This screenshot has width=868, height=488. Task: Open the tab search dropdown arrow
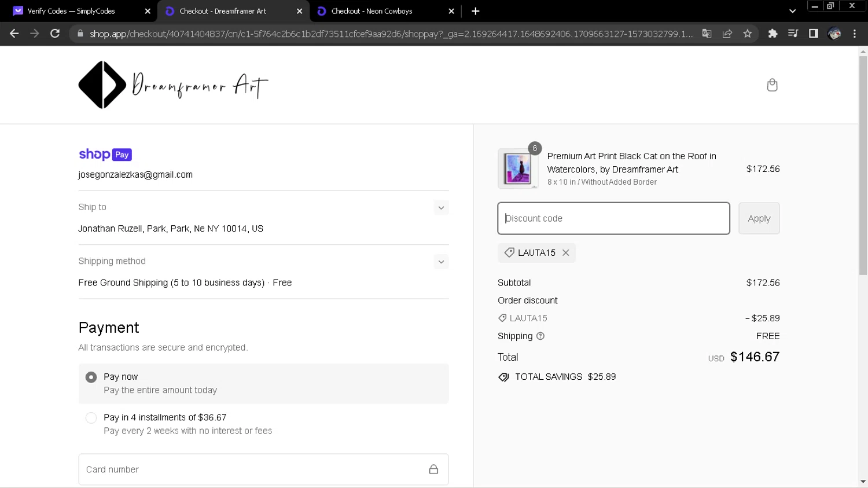(x=793, y=11)
